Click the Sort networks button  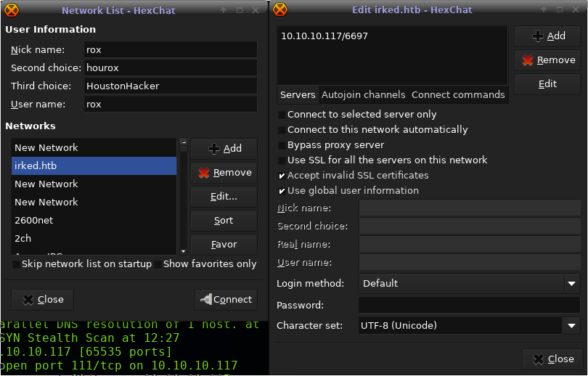click(224, 221)
